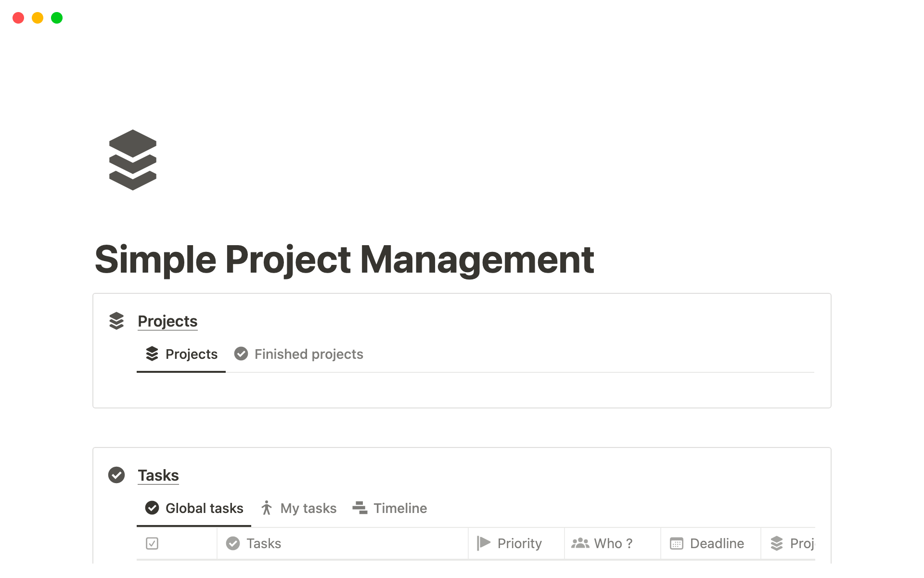The image size is (924, 578).
Task: Click the people icon in Who column
Action: click(580, 543)
